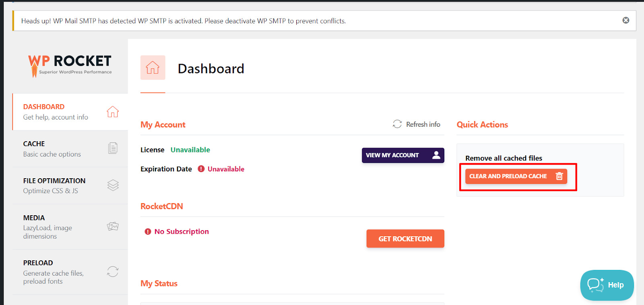Go to the Preload tab
This screenshot has width=644, height=305.
[53, 272]
